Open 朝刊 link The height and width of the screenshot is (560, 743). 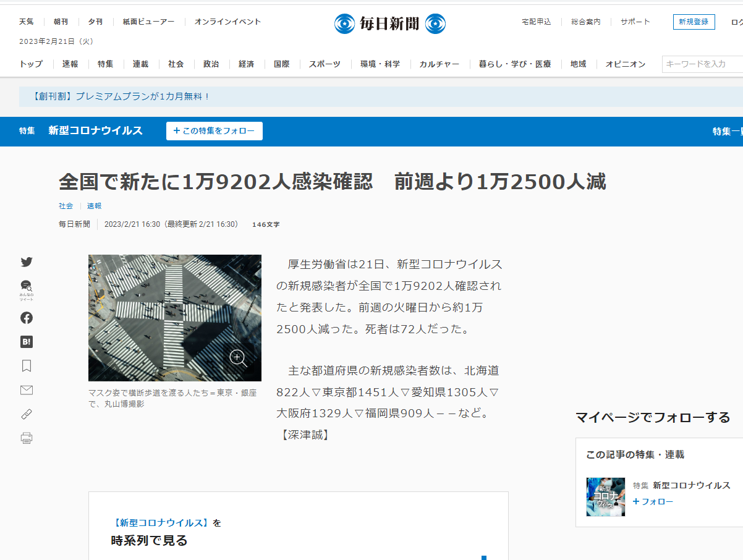tap(61, 22)
